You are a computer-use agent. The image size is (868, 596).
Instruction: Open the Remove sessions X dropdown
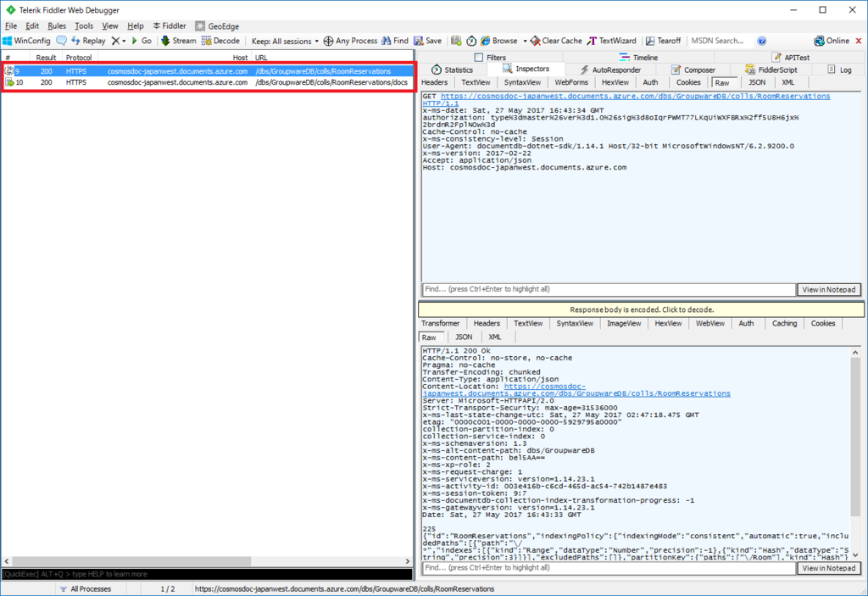coord(118,41)
